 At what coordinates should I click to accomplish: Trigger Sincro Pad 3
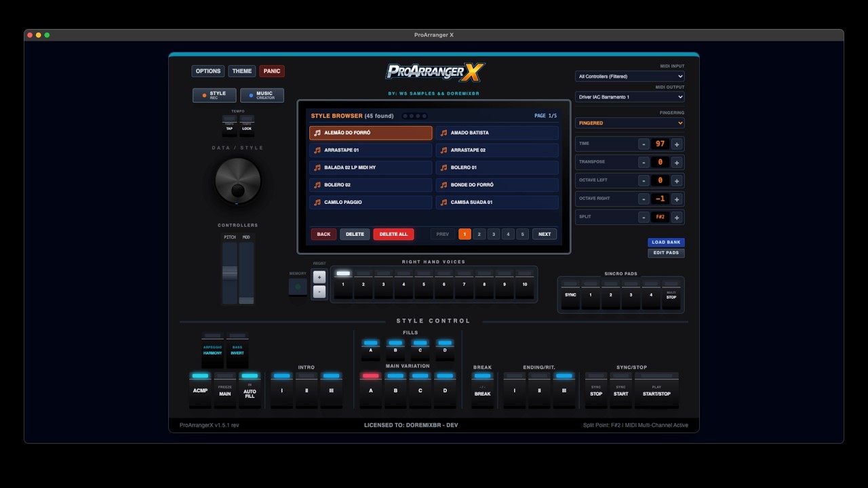[631, 294]
